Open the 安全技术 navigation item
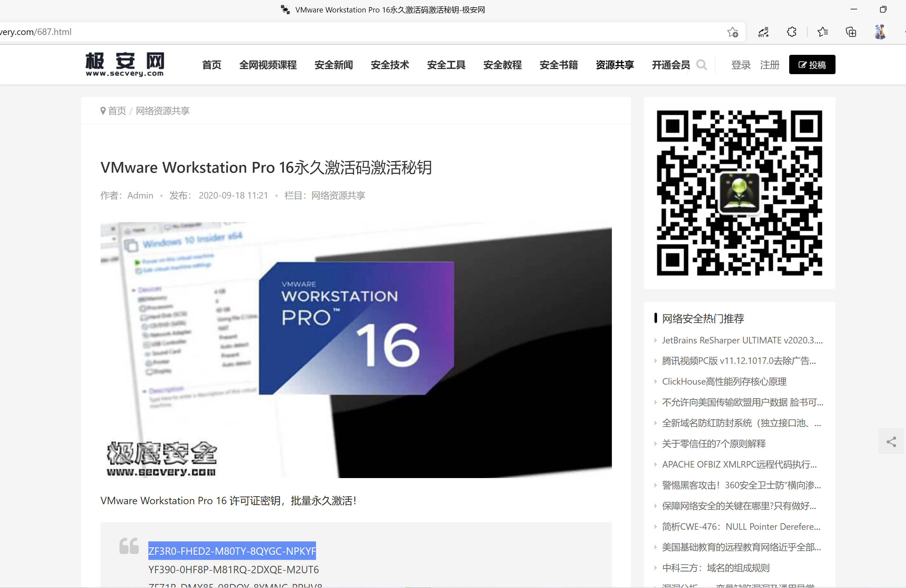The width and height of the screenshot is (906, 588). (390, 65)
